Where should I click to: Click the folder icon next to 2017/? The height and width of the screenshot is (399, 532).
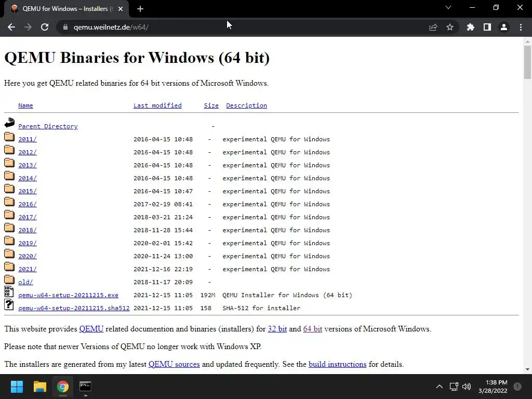point(9,215)
